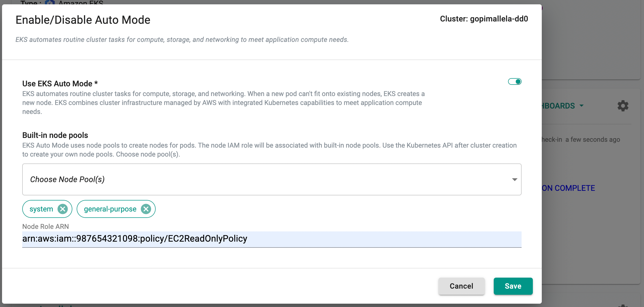Image resolution: width=644 pixels, height=307 pixels.
Task: Click the Amazon EKS type icon
Action: tap(50, 3)
